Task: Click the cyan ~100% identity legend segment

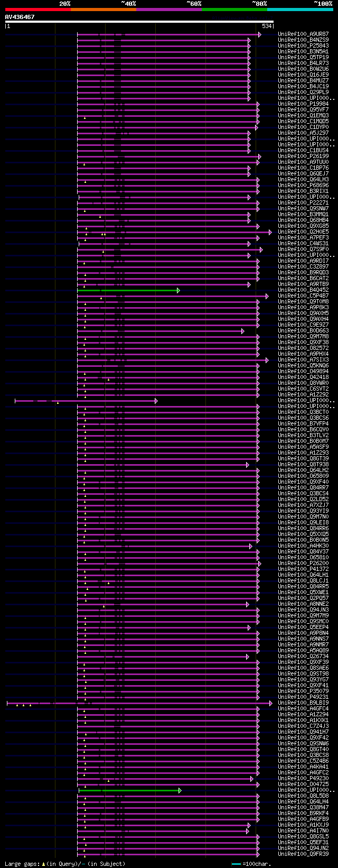Action: click(300, 9)
